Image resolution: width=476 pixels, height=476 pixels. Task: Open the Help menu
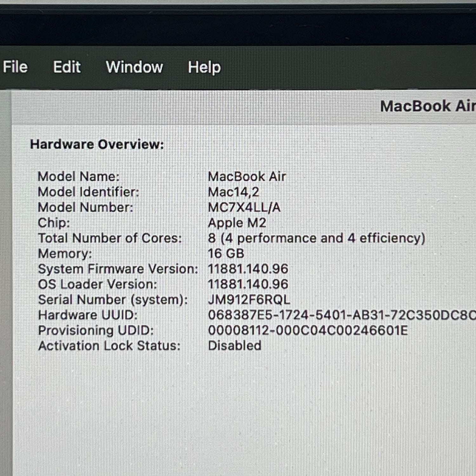[x=204, y=67]
